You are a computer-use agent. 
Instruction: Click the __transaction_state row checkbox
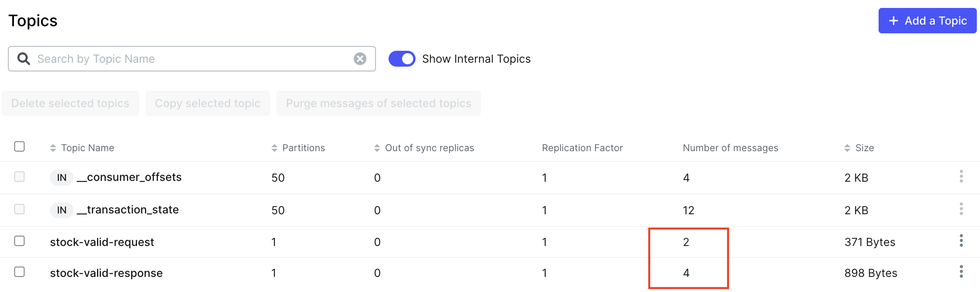(x=19, y=209)
